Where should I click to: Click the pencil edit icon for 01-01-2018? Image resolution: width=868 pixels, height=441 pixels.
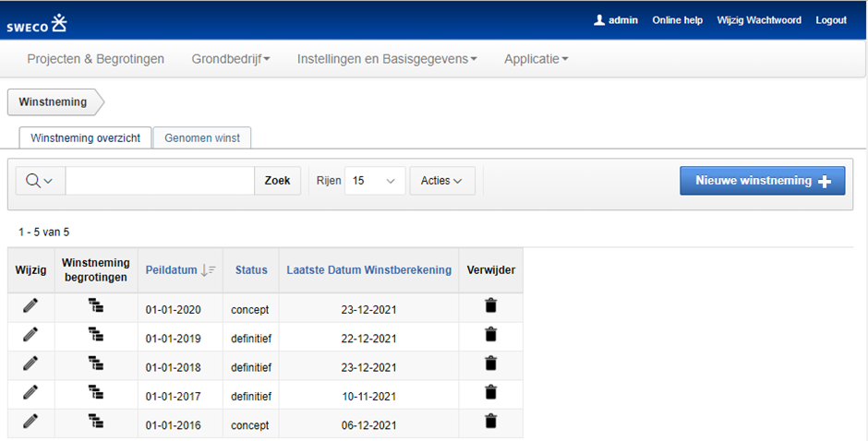[x=30, y=364]
